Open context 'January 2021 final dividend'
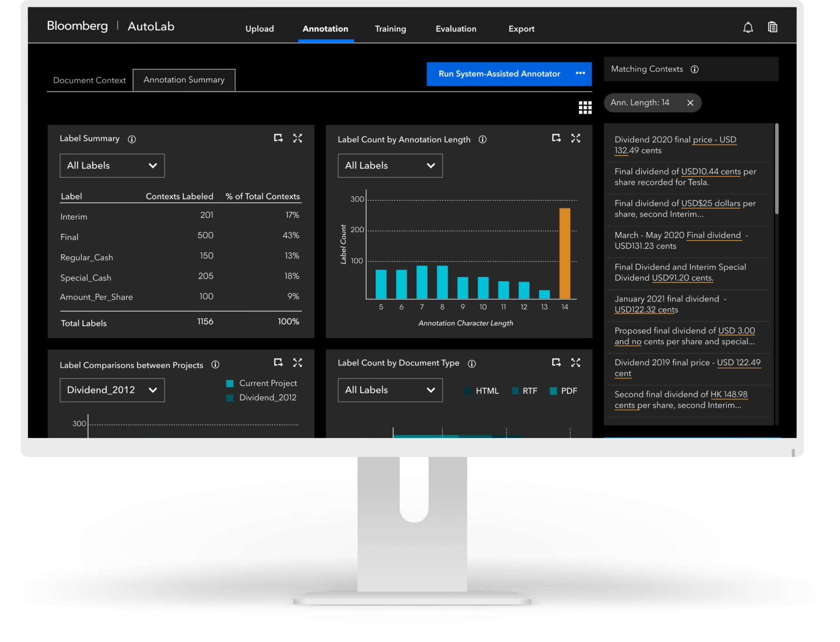 [x=689, y=304]
